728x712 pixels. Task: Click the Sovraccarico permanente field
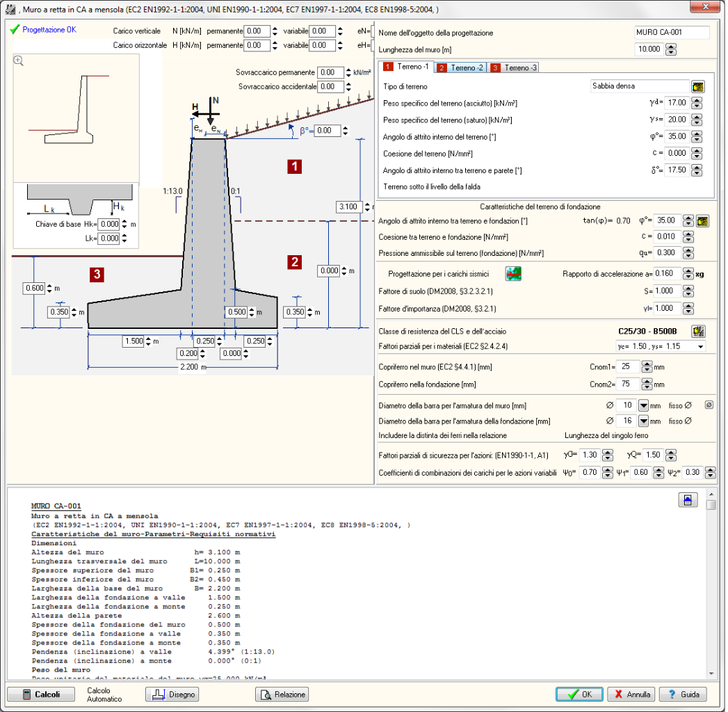330,72
